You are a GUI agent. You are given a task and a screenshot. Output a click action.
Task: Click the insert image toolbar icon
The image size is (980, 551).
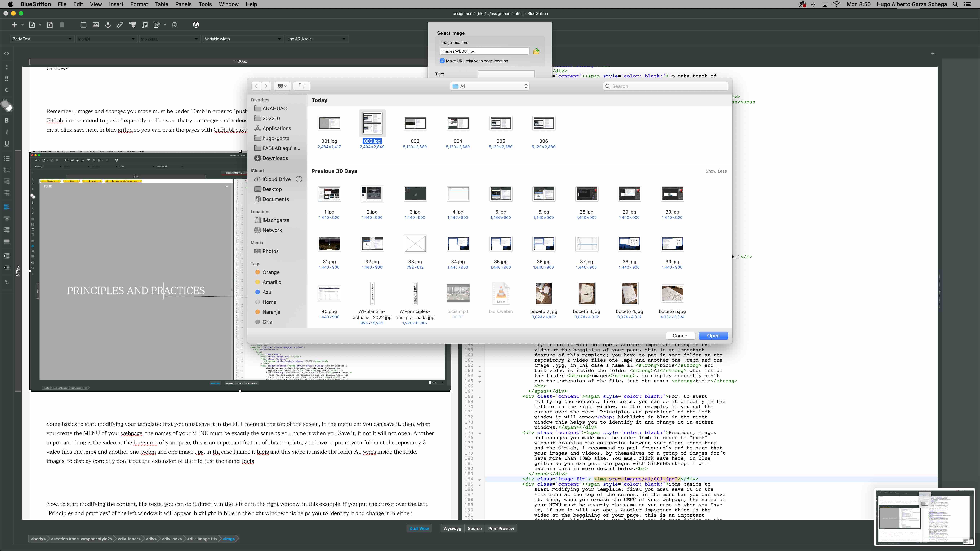(96, 25)
